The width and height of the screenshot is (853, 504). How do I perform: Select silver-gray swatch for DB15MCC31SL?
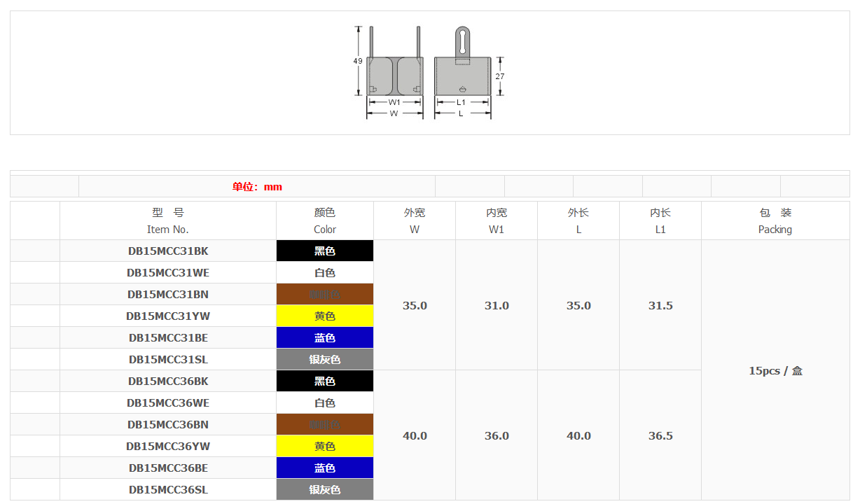(x=325, y=359)
